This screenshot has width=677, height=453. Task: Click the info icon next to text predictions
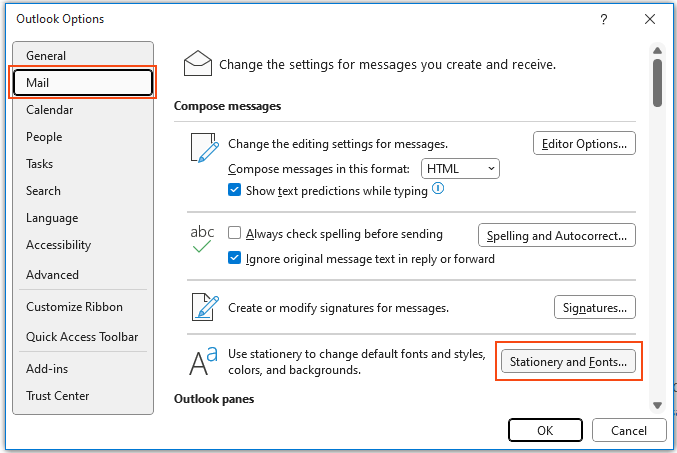(x=438, y=188)
